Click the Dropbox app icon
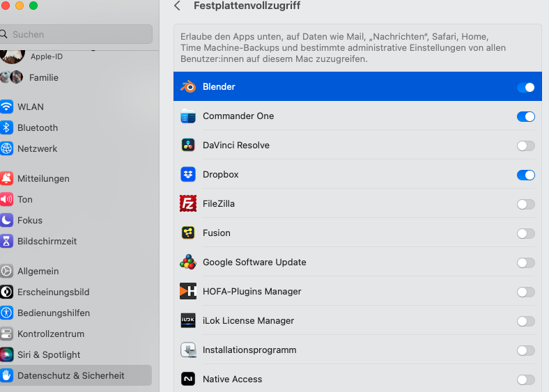The width and height of the screenshot is (549, 392). tap(188, 175)
